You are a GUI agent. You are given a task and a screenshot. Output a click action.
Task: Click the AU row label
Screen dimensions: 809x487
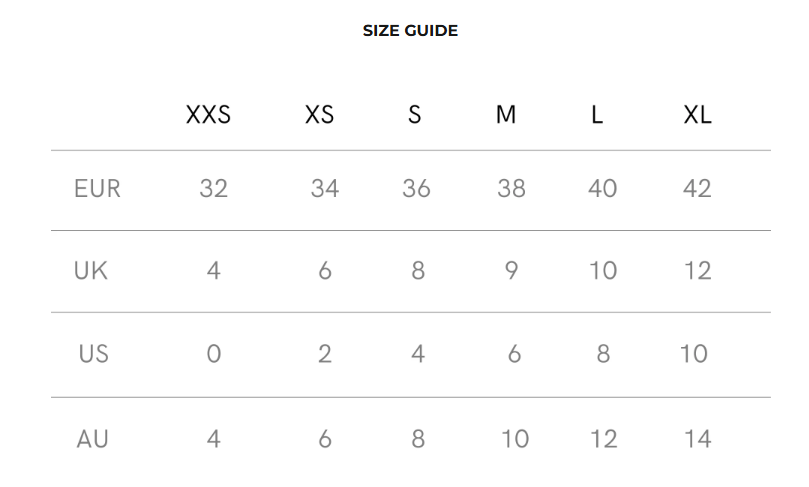click(92, 439)
